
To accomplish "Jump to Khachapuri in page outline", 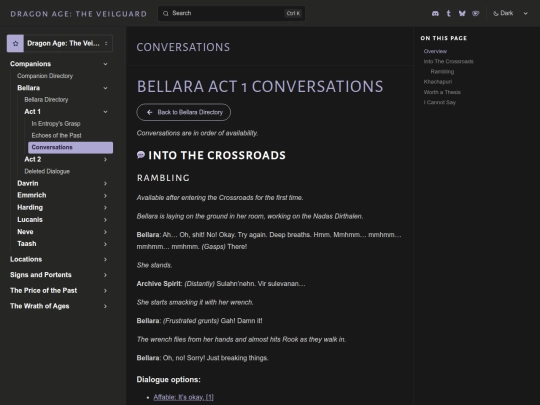I will [x=438, y=82].
